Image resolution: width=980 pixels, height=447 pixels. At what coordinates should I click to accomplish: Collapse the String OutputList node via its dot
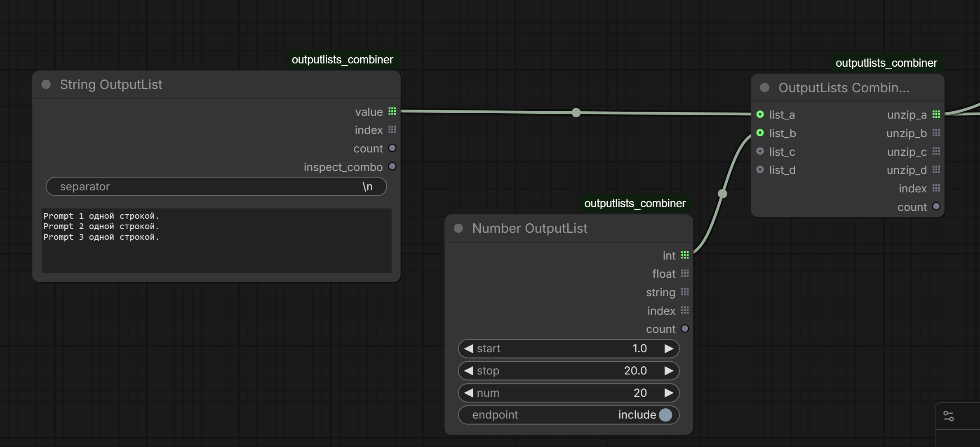tap(46, 84)
